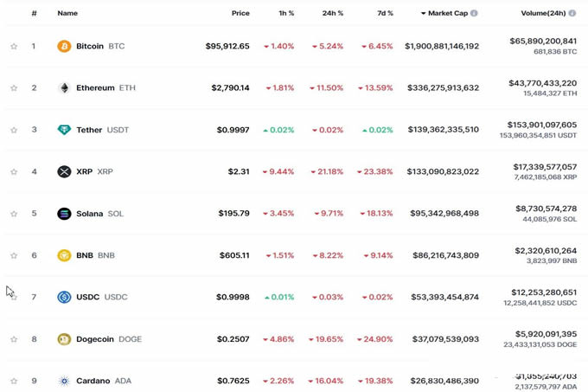This screenshot has width=588, height=392.
Task: Sort by Market Cap column header
Action: [x=447, y=14]
